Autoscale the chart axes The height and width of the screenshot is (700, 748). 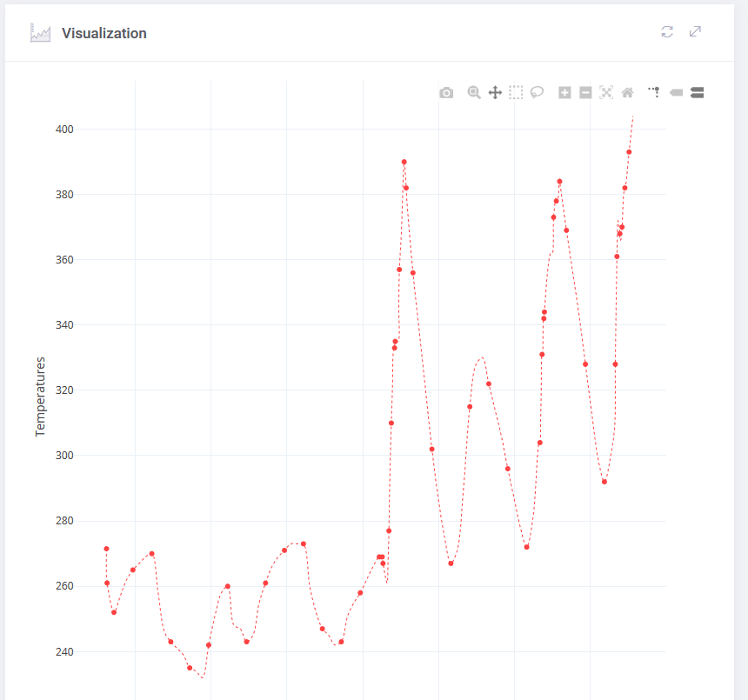[606, 92]
